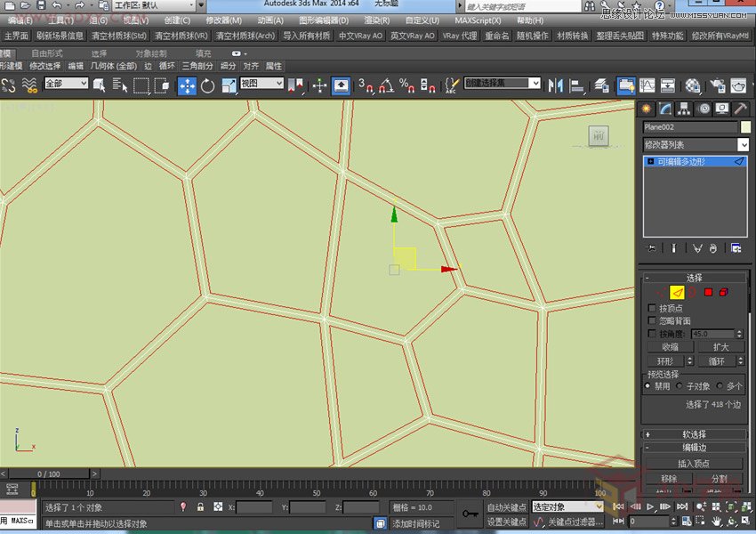Toggle the 忽略背面 checkbox
The width and height of the screenshot is (756, 534).
click(652, 320)
